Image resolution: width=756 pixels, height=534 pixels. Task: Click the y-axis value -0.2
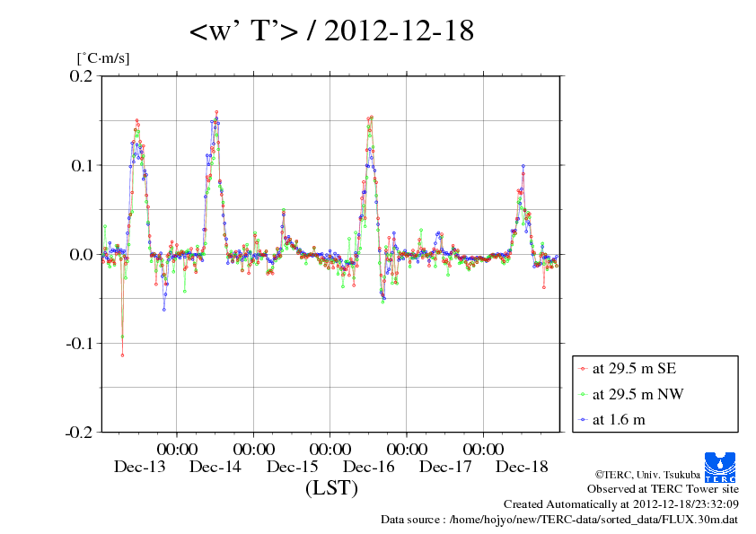tap(79, 432)
